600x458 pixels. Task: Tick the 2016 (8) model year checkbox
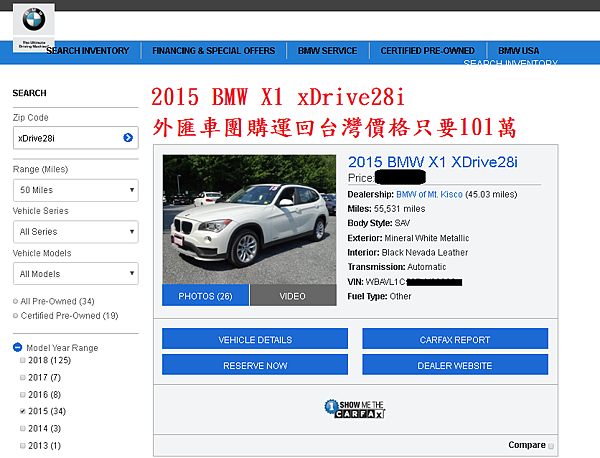[23, 394]
